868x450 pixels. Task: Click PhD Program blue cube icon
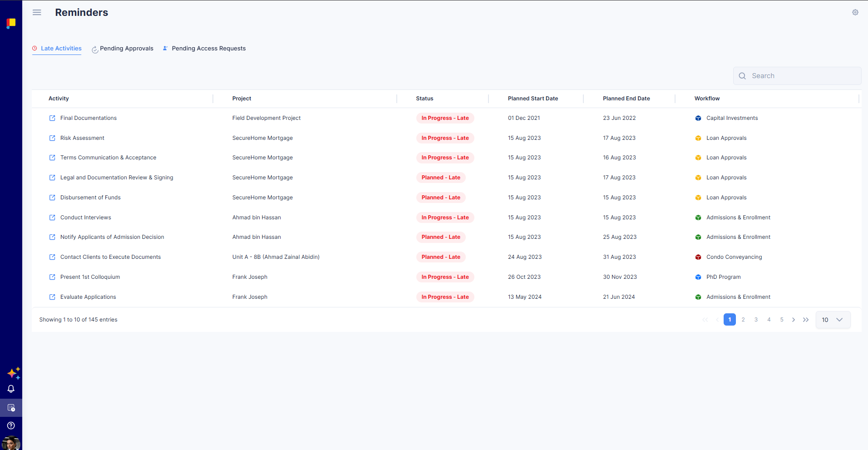pos(698,277)
